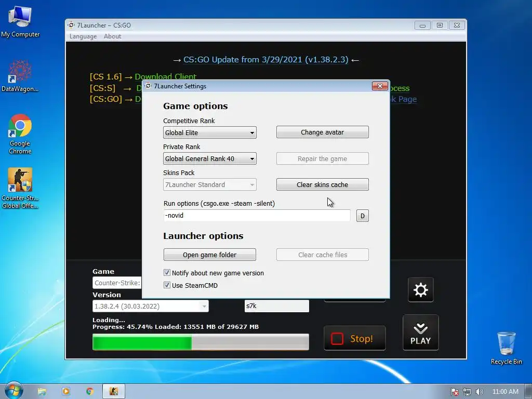The width and height of the screenshot is (532, 399).
Task: Click the volume speaker tray icon
Action: pos(479,392)
